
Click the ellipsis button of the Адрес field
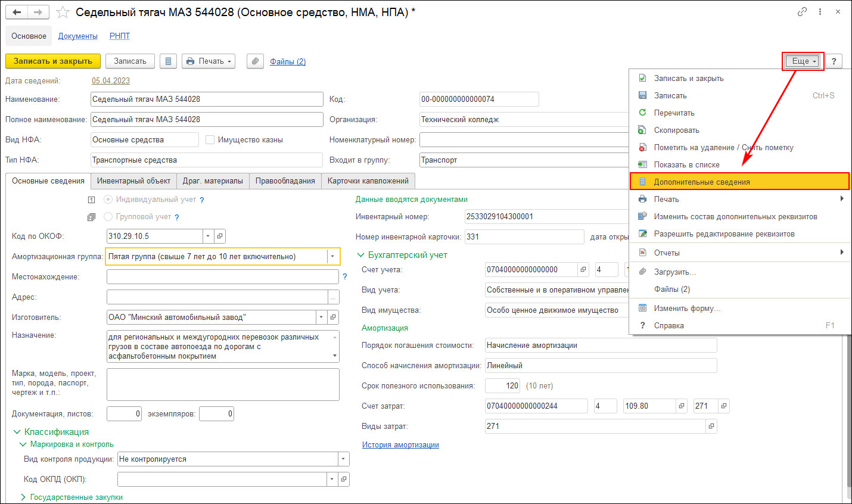pyautogui.click(x=333, y=297)
